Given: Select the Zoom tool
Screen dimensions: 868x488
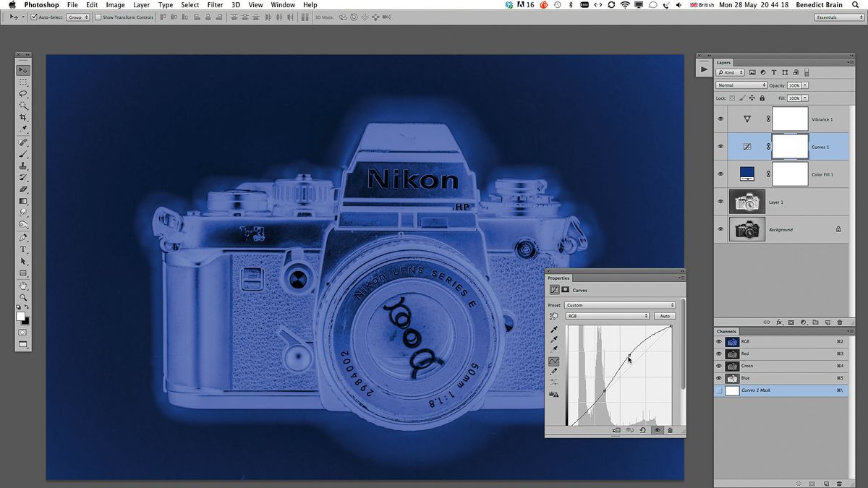Looking at the screenshot, I should pyautogui.click(x=24, y=296).
